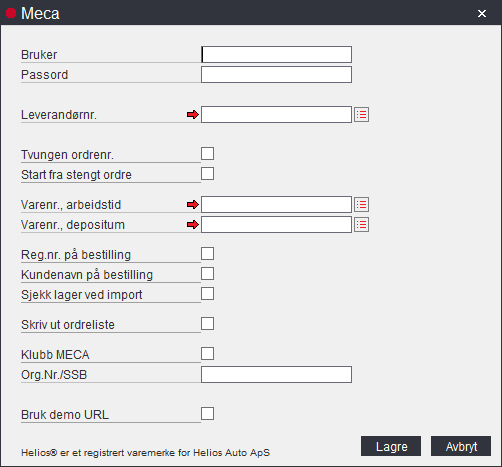Open lookup list for Varenr., arbeidstid

(x=361, y=205)
